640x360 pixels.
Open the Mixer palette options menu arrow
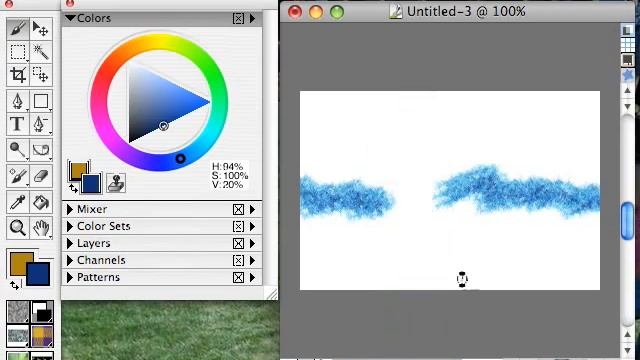(253, 209)
